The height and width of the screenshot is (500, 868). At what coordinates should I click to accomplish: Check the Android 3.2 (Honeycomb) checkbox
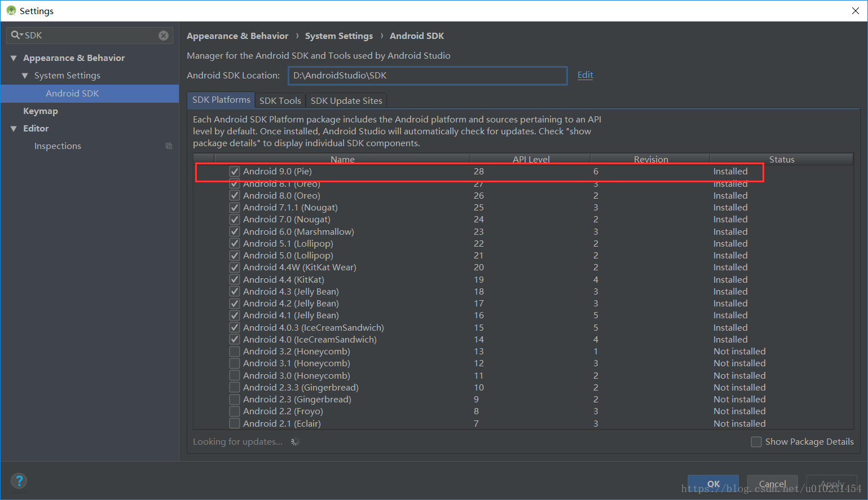point(235,352)
